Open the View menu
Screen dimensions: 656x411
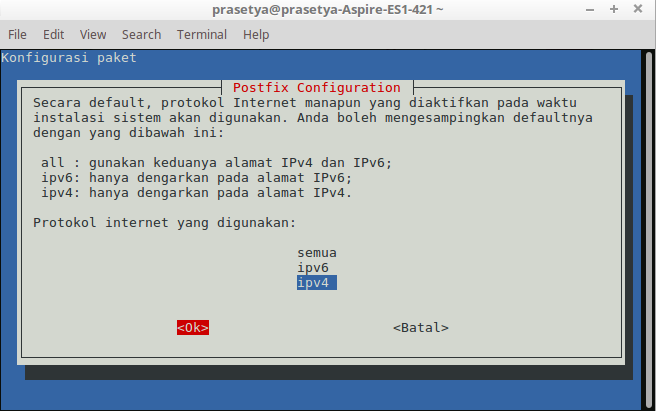(x=93, y=34)
